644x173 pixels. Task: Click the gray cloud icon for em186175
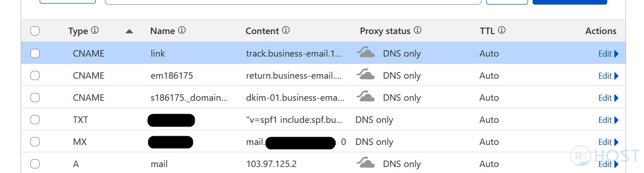[366, 75]
